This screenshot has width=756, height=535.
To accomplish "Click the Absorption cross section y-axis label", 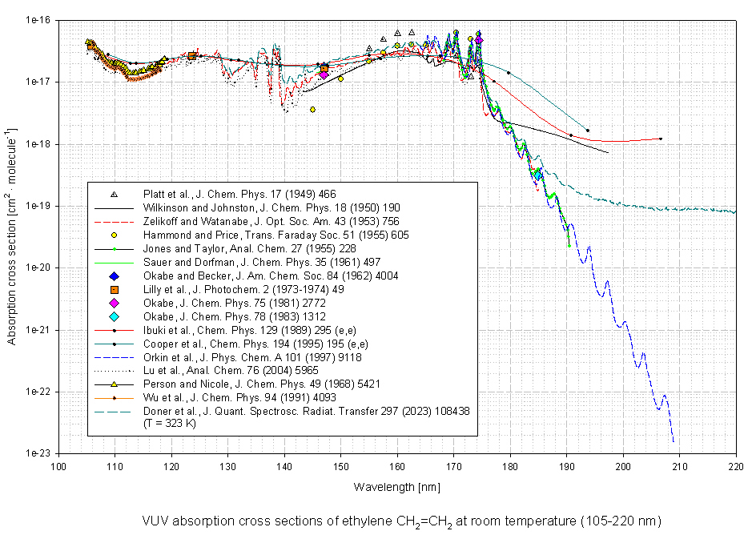I will (13, 236).
